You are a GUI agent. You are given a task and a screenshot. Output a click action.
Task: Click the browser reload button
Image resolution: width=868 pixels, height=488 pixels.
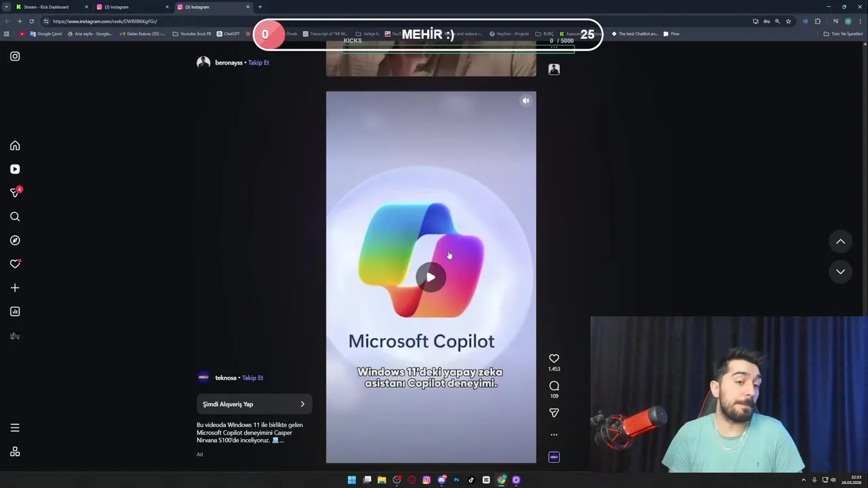click(x=31, y=21)
